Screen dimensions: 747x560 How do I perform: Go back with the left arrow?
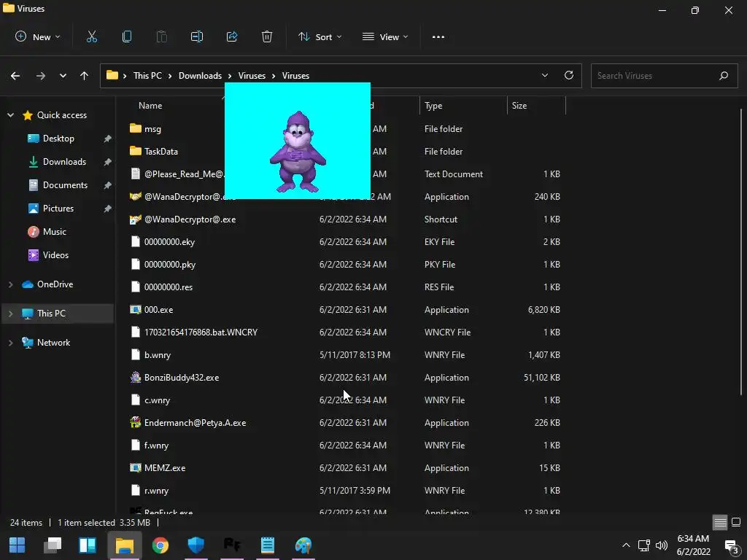(15, 76)
